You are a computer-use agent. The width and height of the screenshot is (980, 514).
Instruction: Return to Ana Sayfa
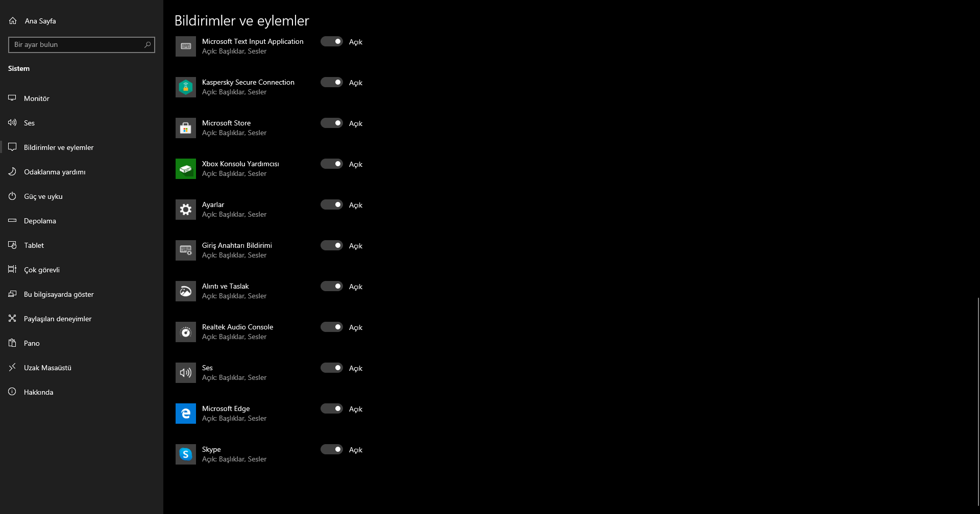click(x=40, y=21)
